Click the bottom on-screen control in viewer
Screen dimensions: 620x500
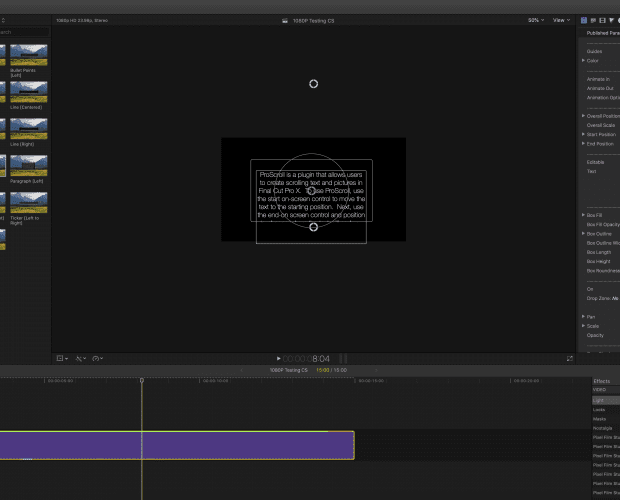[x=314, y=227]
